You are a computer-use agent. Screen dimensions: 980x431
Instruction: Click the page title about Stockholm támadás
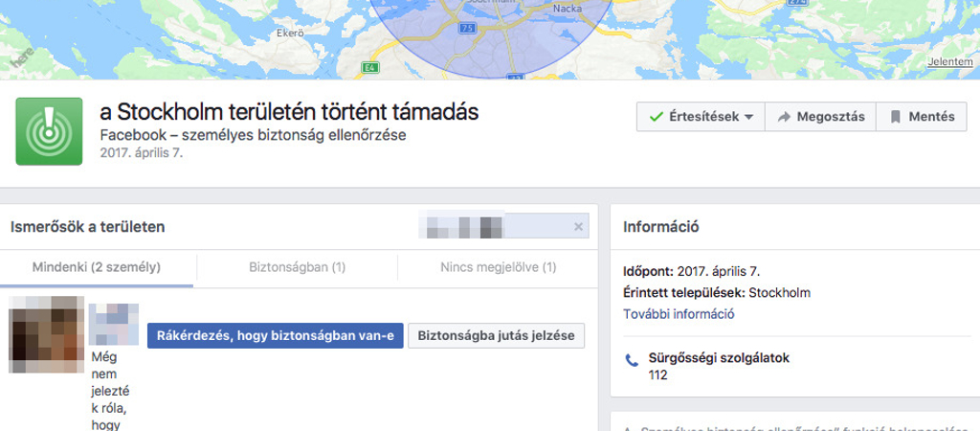[289, 112]
